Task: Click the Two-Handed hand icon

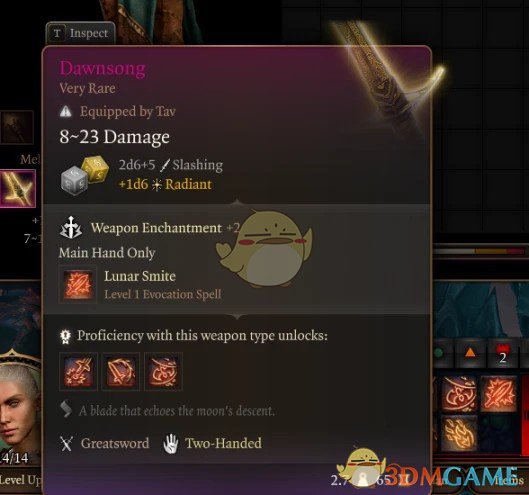Action: (171, 444)
